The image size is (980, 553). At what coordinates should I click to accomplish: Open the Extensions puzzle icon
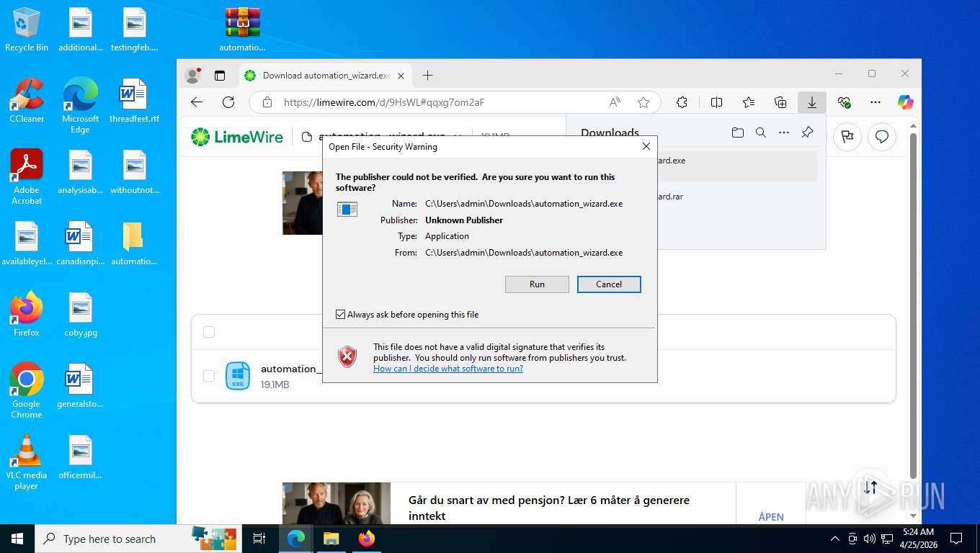pos(682,102)
